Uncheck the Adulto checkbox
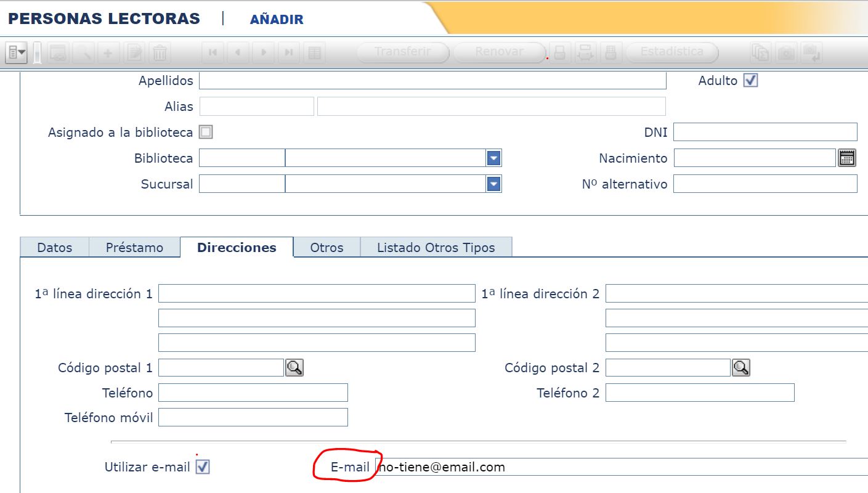This screenshot has height=493, width=868. 750,81
